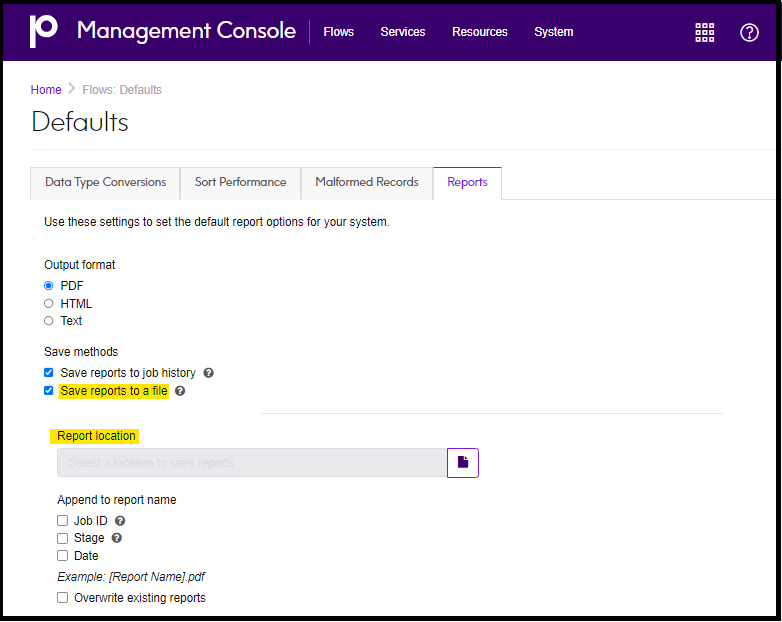Click help icon beside Save reports to job history
Screen dimensions: 782x622
(x=209, y=373)
